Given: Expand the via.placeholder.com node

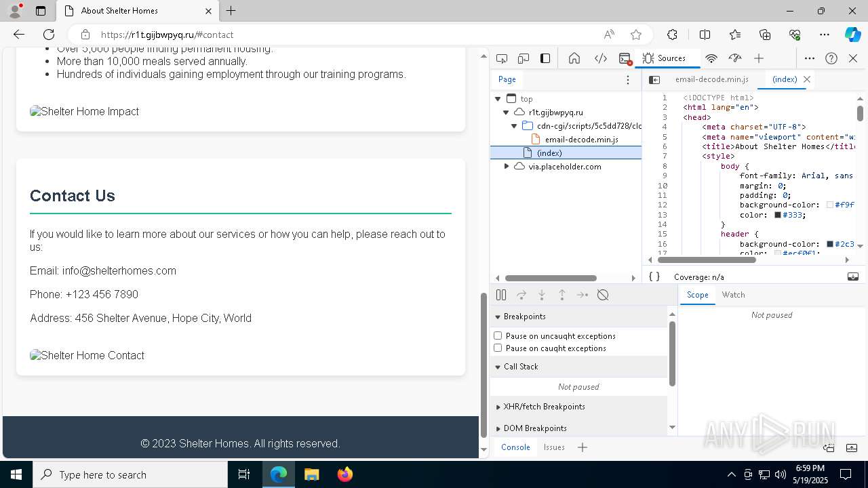Looking at the screenshot, I should point(506,167).
